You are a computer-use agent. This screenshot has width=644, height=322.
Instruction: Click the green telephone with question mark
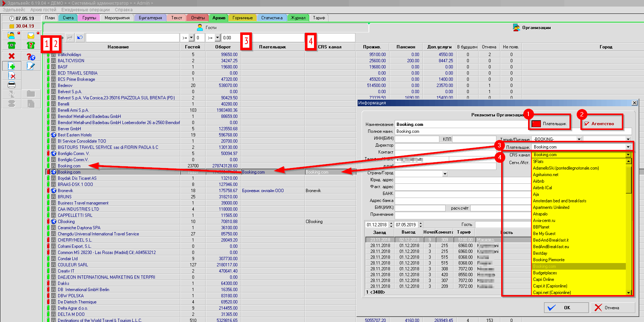coord(31,45)
